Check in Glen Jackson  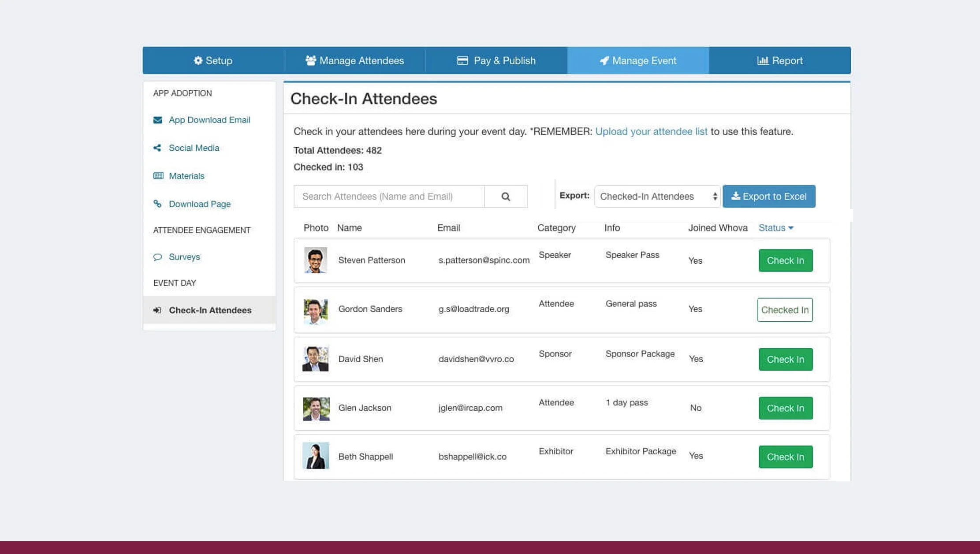(x=785, y=408)
